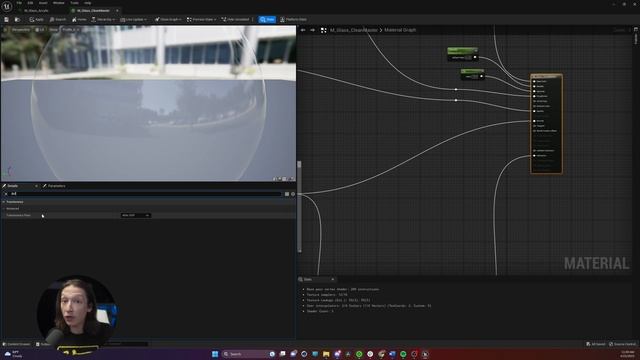Click the Emissive Color input pin
This screenshot has height=360, width=640.
pos(534,106)
